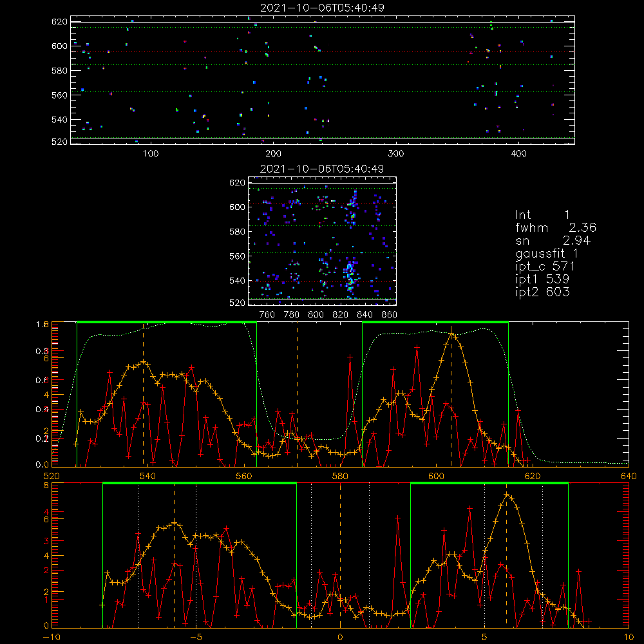Click the y-axis label 620 on top plot
This screenshot has height=644, width=644.
(x=59, y=21)
